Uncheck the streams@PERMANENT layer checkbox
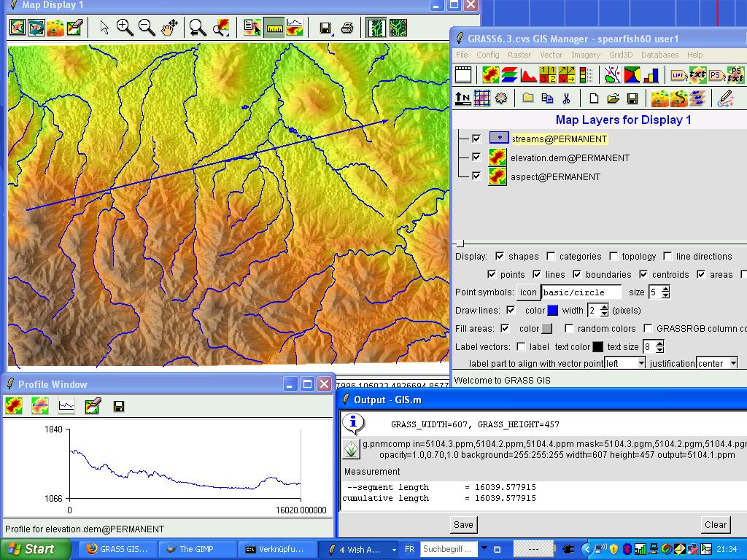 (x=476, y=139)
